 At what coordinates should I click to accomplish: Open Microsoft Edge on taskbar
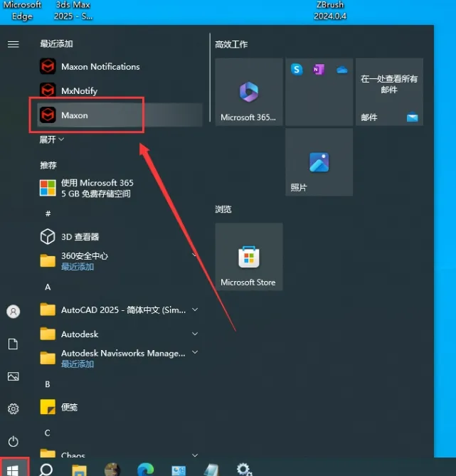point(145,470)
